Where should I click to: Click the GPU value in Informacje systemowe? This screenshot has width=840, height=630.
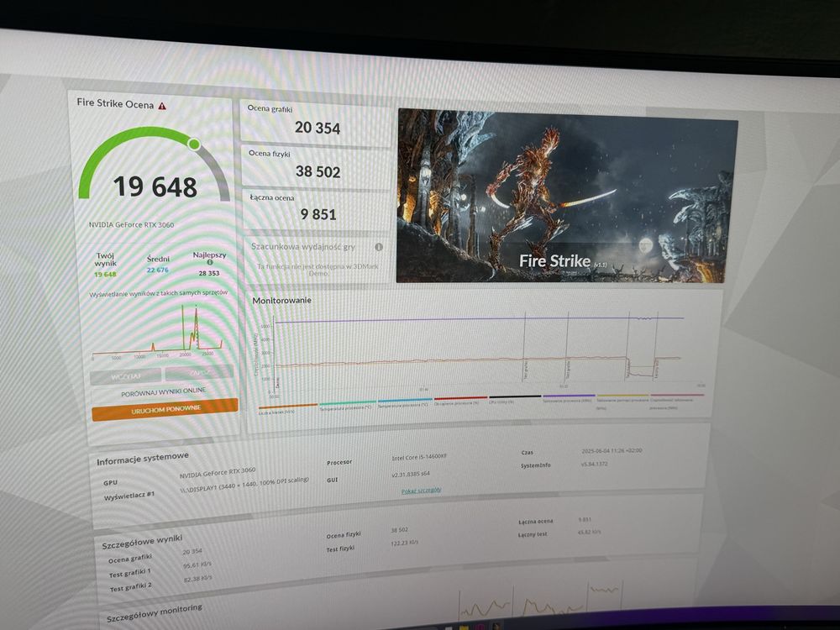(x=218, y=472)
